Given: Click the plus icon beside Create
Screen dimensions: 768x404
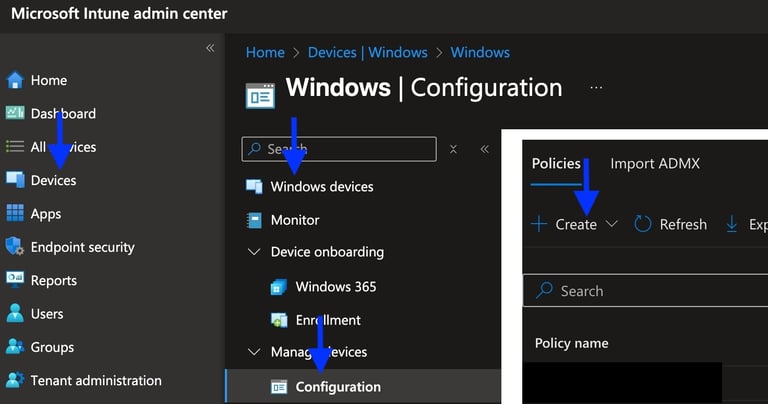Looking at the screenshot, I should (539, 224).
